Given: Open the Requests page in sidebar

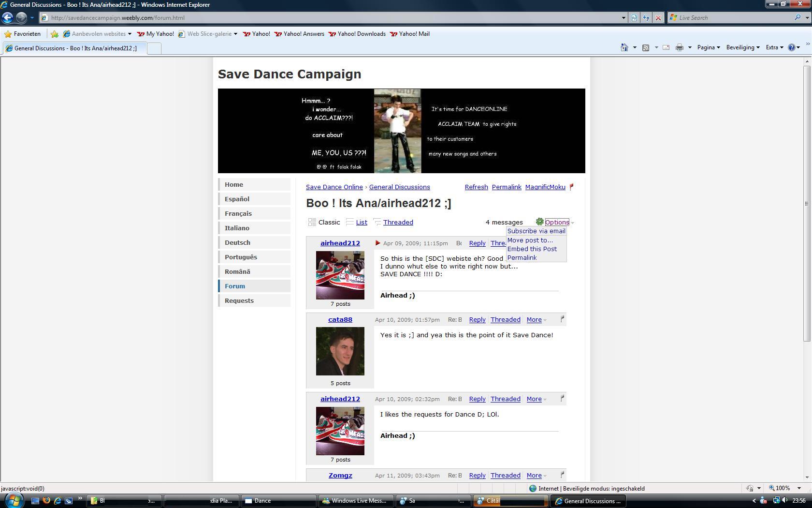Looking at the screenshot, I should [x=239, y=301].
